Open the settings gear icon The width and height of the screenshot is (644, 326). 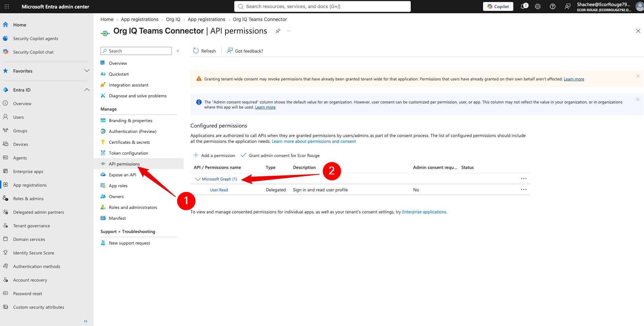point(538,6)
